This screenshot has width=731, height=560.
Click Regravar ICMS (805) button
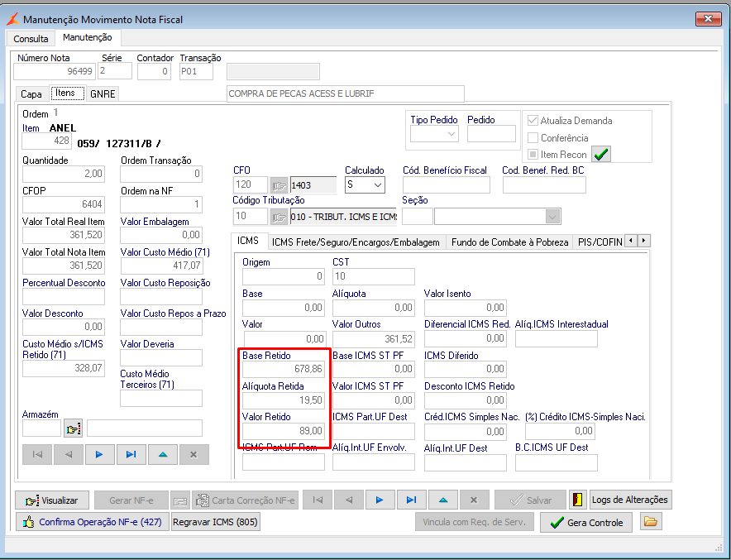[215, 522]
